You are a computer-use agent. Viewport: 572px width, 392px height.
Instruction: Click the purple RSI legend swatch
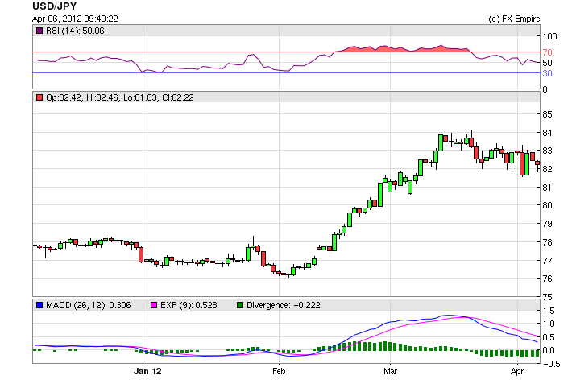coord(39,31)
